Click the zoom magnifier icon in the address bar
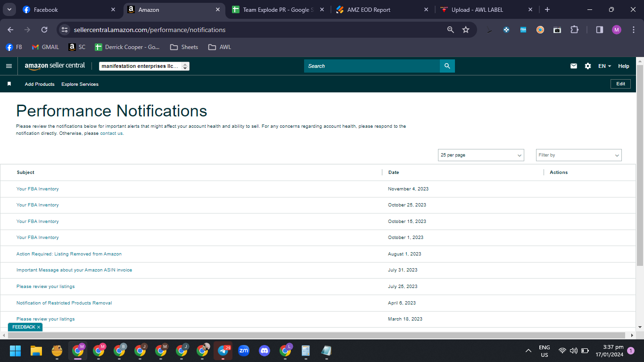Image resolution: width=644 pixels, height=362 pixels. point(451,30)
